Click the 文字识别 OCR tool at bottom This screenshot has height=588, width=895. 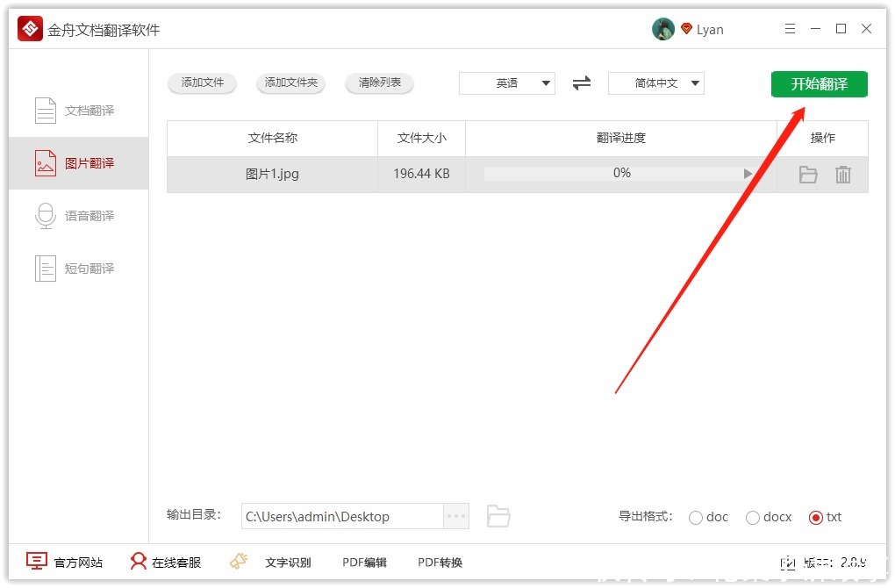coord(288,562)
